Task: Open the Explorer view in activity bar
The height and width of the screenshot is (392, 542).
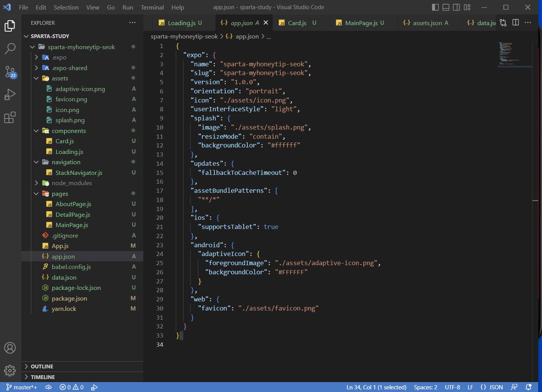Action: click(x=10, y=26)
